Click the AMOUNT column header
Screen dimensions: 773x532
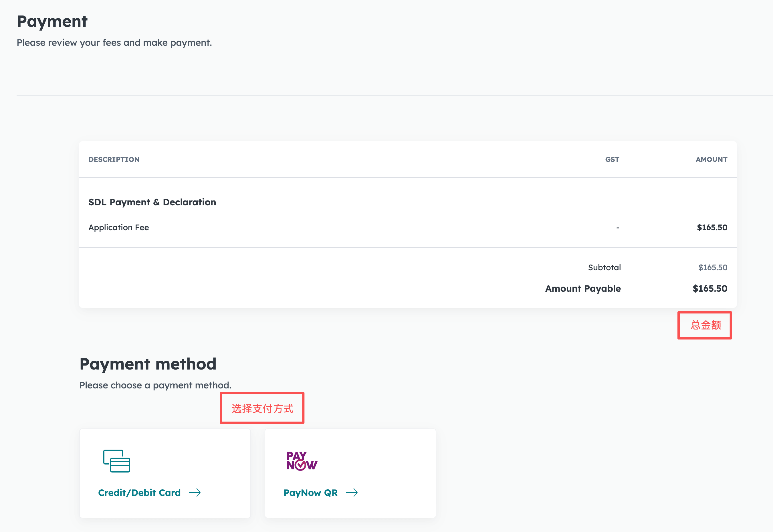click(x=711, y=160)
